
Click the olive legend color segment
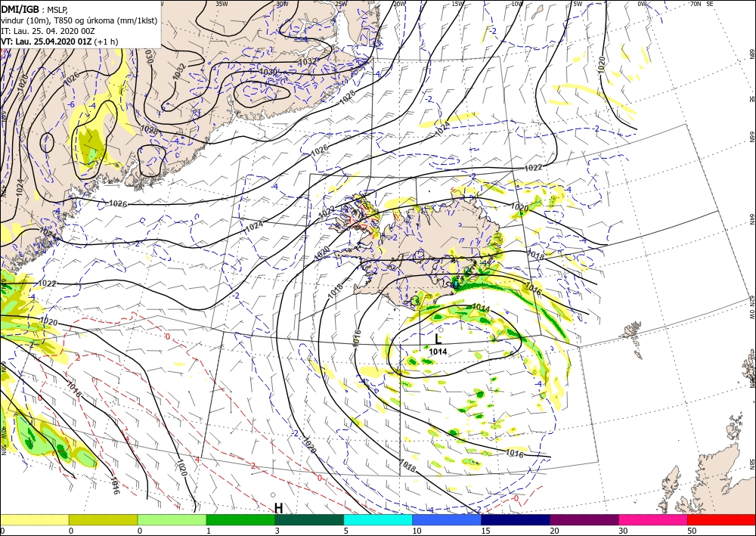[x=103, y=519]
